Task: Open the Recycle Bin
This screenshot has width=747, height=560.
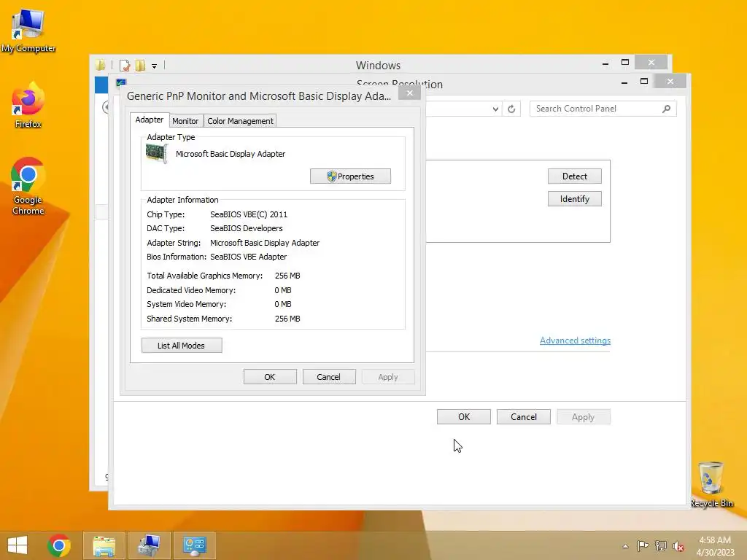Action: tap(711, 485)
